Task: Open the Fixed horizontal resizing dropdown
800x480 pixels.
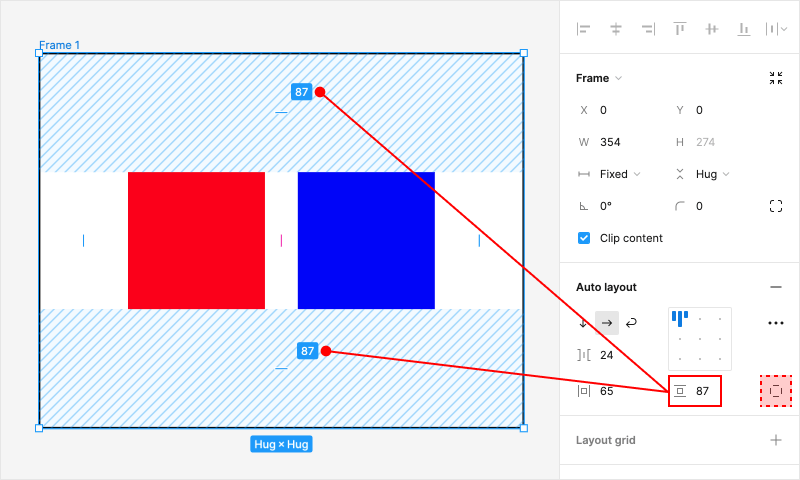Action: [x=613, y=174]
